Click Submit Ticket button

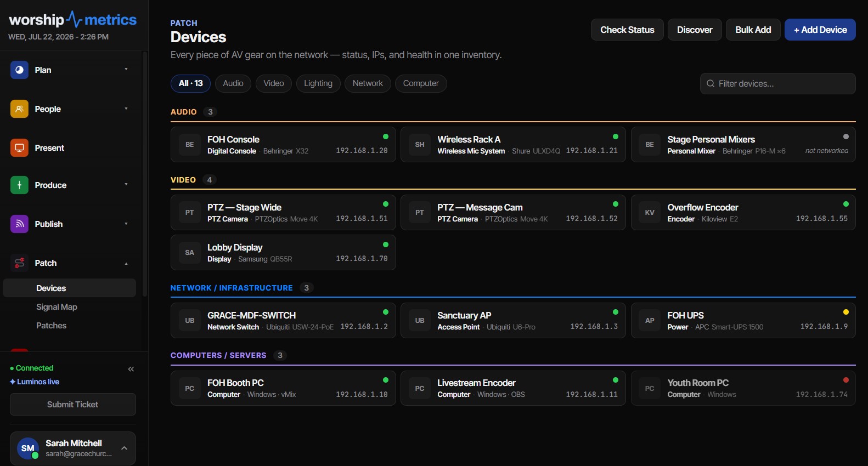click(73, 405)
